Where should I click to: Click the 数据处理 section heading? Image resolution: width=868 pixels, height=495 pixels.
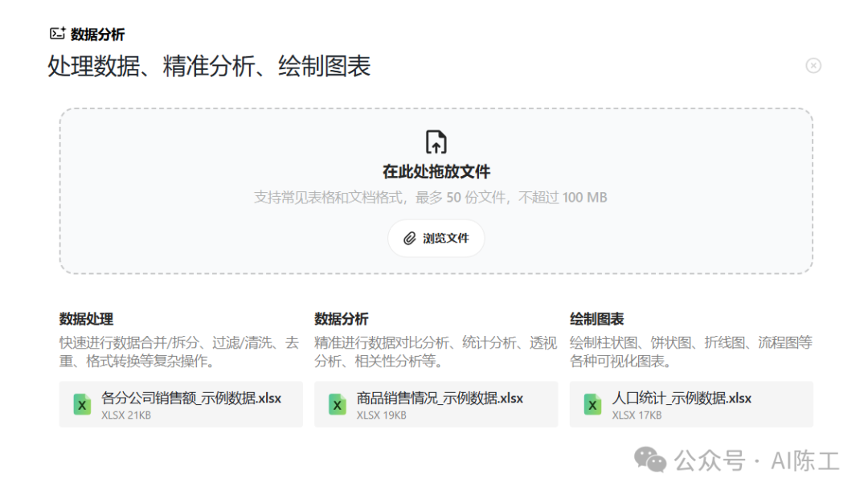pyautogui.click(x=86, y=319)
